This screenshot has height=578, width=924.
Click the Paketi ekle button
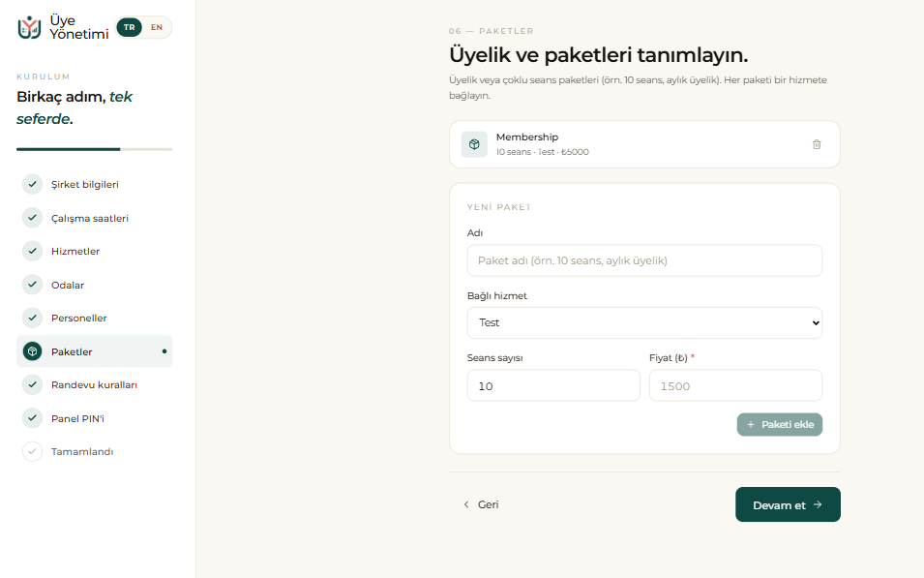(780, 425)
